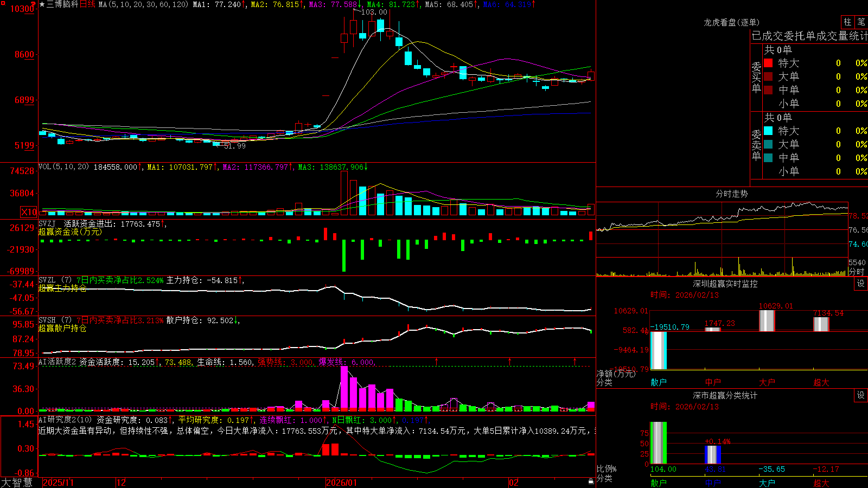Open the 日线 period selector
Image resolution: width=868 pixels, height=488 pixels.
[x=87, y=4]
